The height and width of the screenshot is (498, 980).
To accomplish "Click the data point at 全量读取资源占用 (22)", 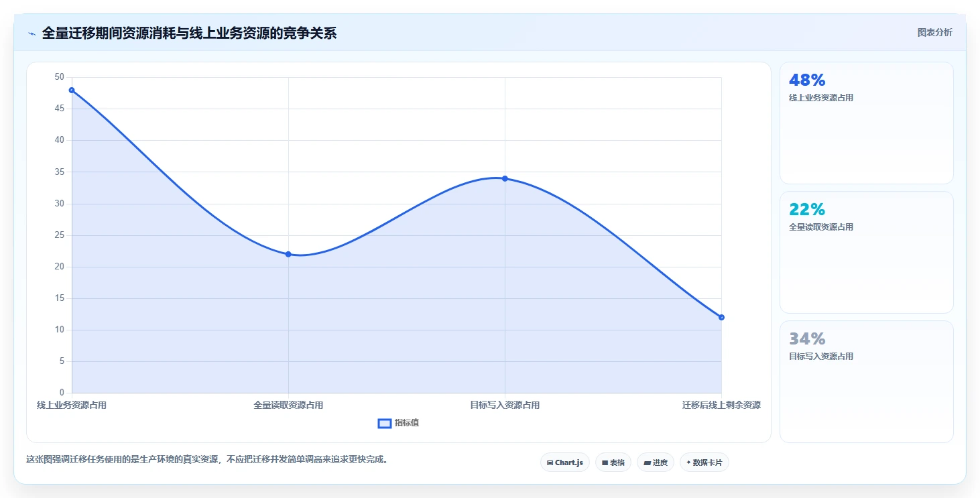I will [288, 254].
